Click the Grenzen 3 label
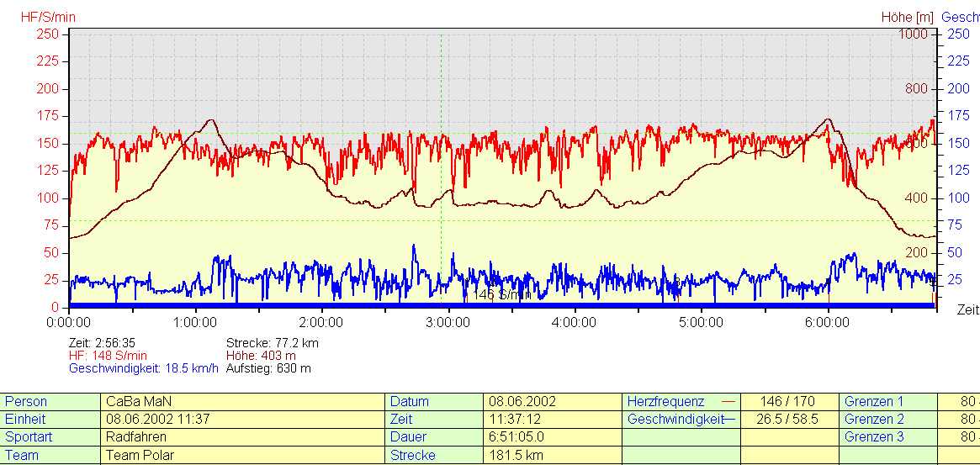Image resolution: width=980 pixels, height=465 pixels. coord(874,437)
